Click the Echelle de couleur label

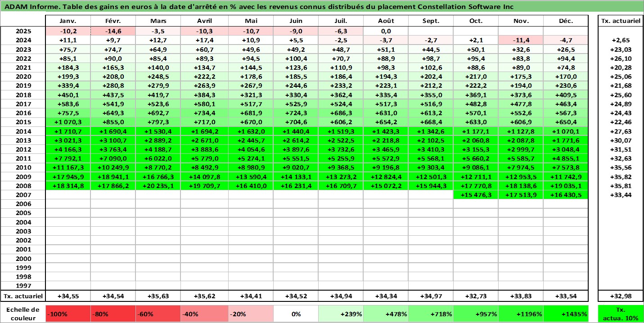tap(23, 314)
